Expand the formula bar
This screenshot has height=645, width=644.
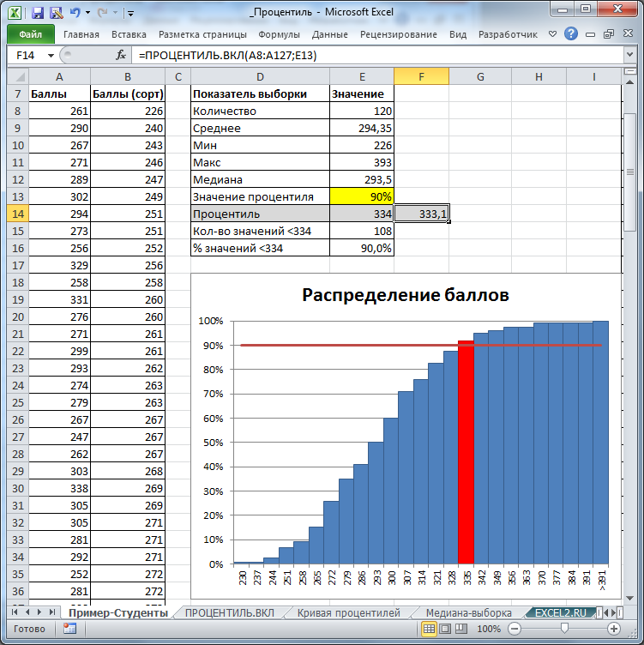629,55
